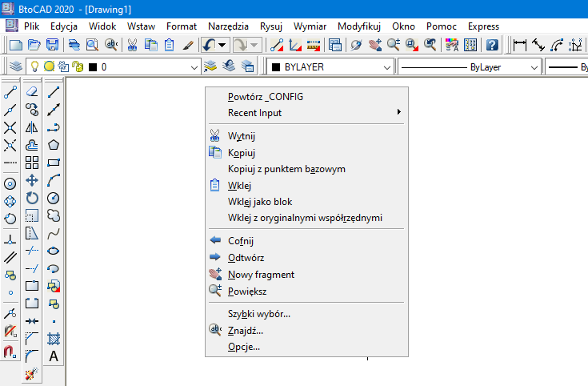This screenshot has width=588, height=386.
Task: Select the Mirror tool
Action: (x=33, y=127)
